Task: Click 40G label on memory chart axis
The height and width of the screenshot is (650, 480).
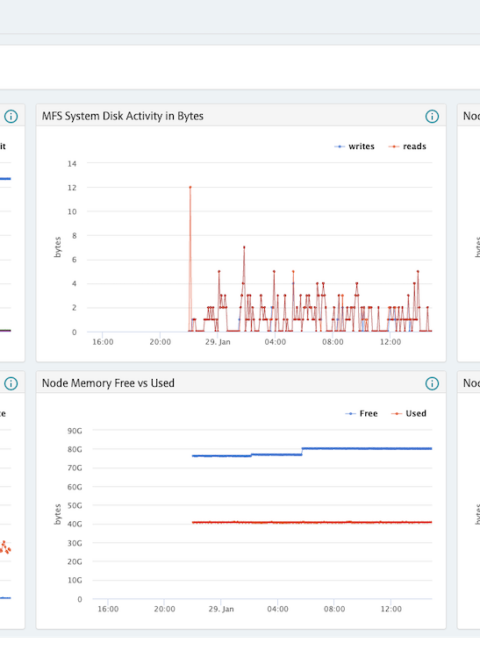Action: pos(75,524)
